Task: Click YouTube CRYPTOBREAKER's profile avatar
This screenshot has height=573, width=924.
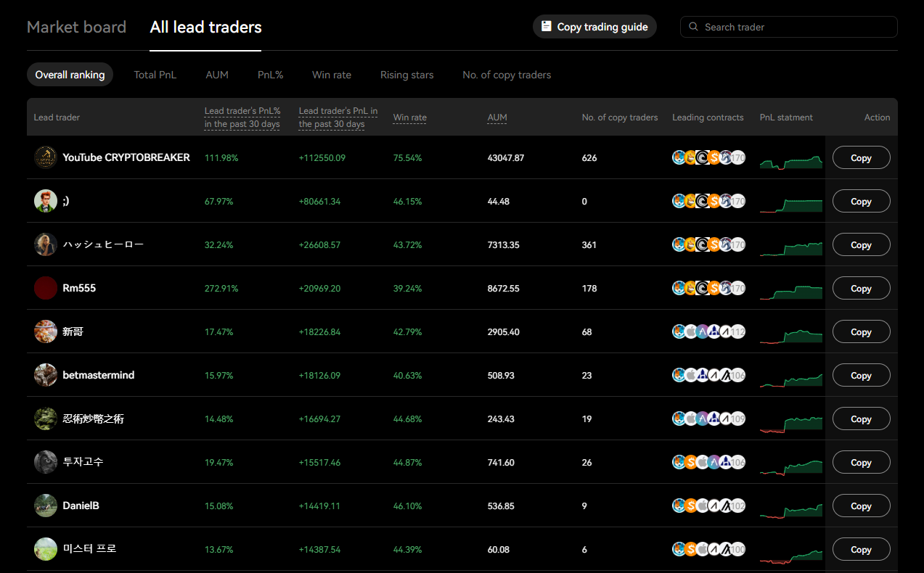Action: [45, 157]
